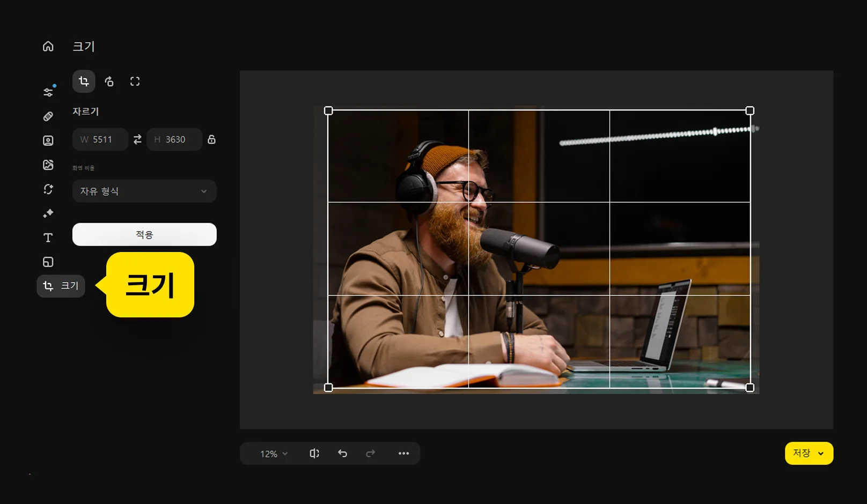Select the expand canvas frame icon
The height and width of the screenshot is (504, 867).
pyautogui.click(x=135, y=81)
